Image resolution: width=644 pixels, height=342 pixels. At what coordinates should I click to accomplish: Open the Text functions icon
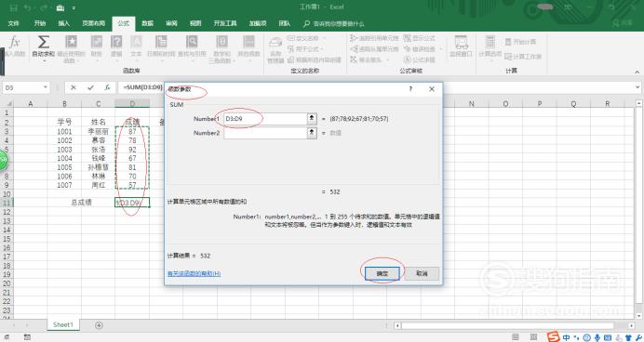coord(136,42)
